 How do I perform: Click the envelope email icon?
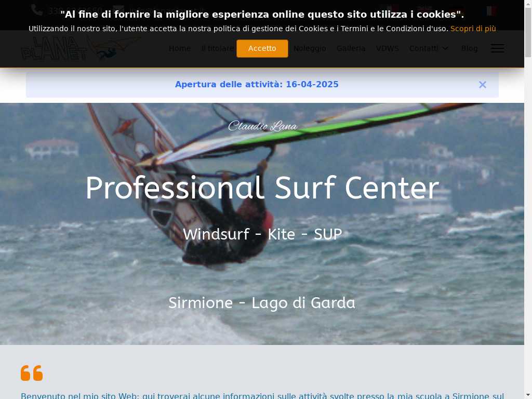[118, 10]
